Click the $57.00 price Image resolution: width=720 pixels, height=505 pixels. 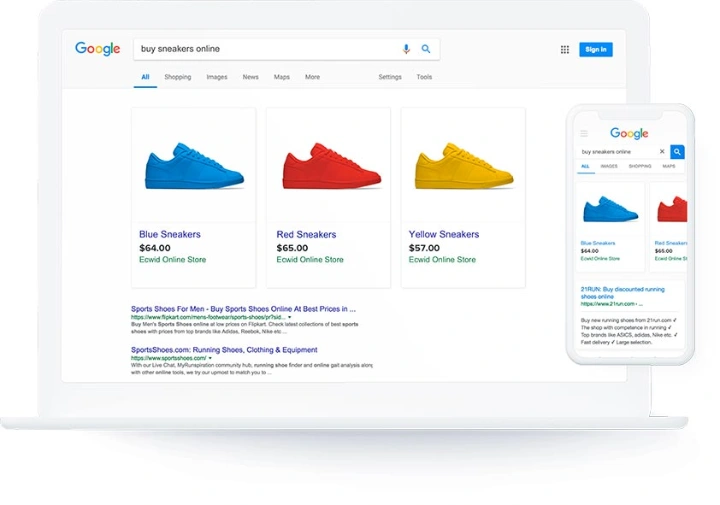pyautogui.click(x=424, y=248)
